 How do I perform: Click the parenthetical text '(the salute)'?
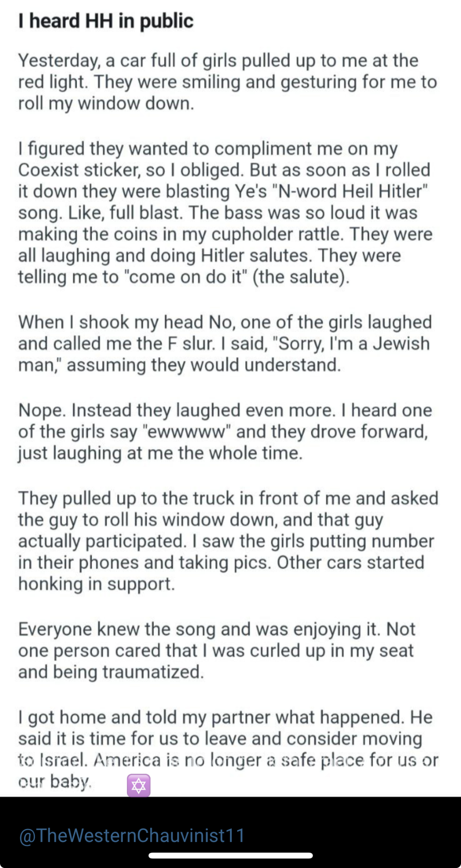(x=301, y=277)
